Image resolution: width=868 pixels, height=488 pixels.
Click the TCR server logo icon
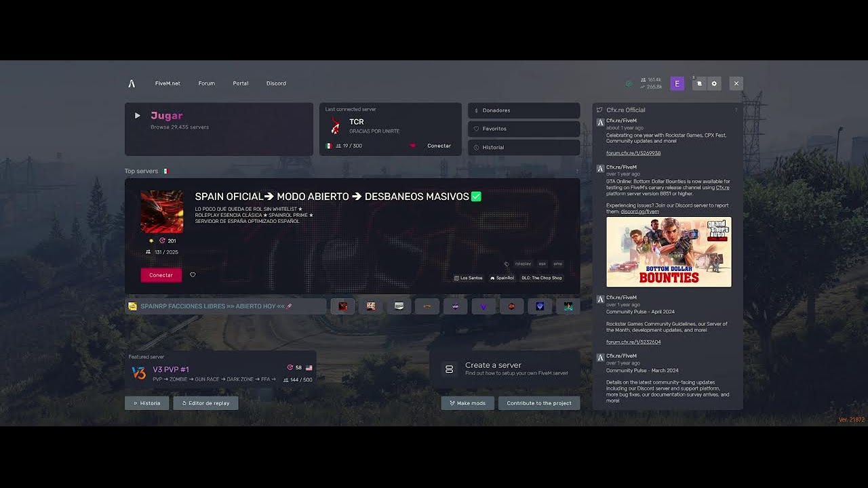click(x=335, y=125)
